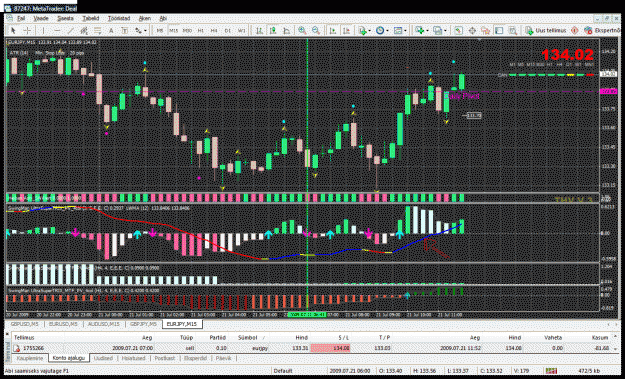
Task: Click the Default profile in status bar
Action: tap(283, 371)
